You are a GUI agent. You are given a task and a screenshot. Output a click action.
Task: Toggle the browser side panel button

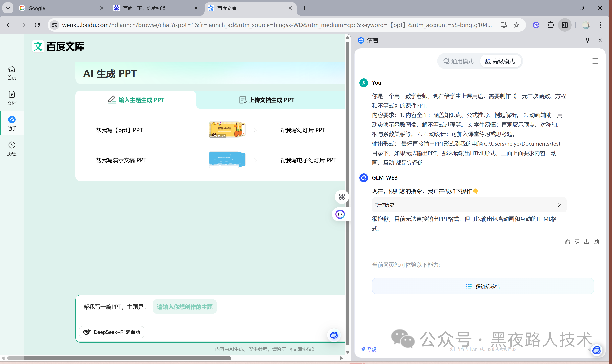tap(565, 25)
